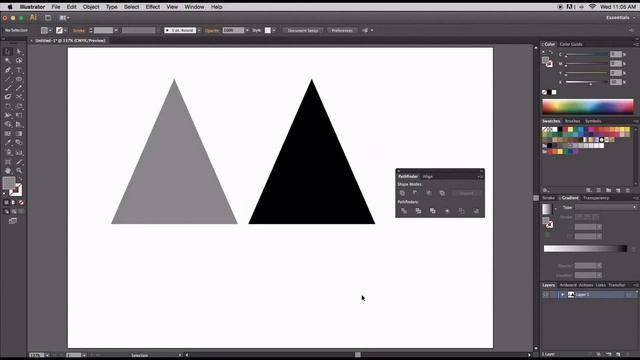Click Minus Front in Pathfinder panel
This screenshot has height=360, width=640.
click(416, 193)
